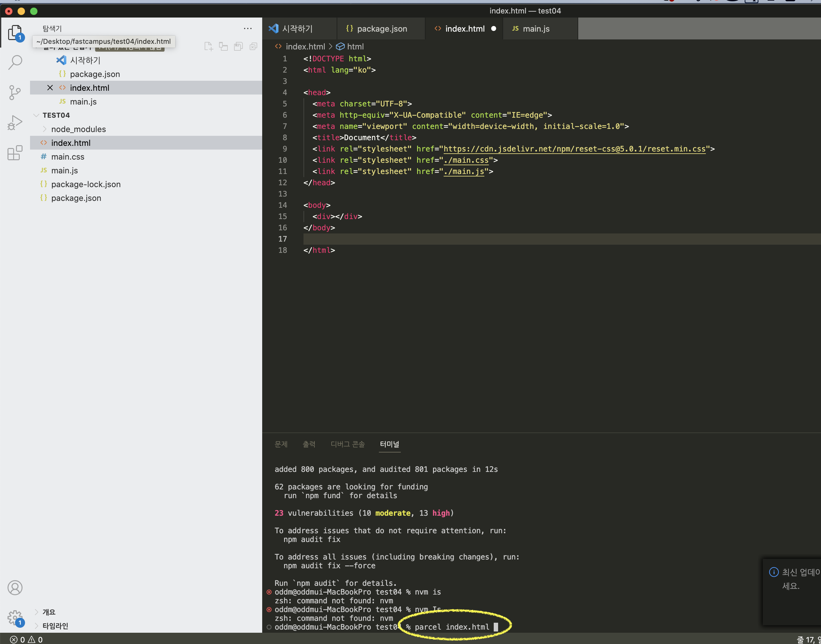
Task: Click errors and warnings count in status bar
Action: [x=26, y=640]
